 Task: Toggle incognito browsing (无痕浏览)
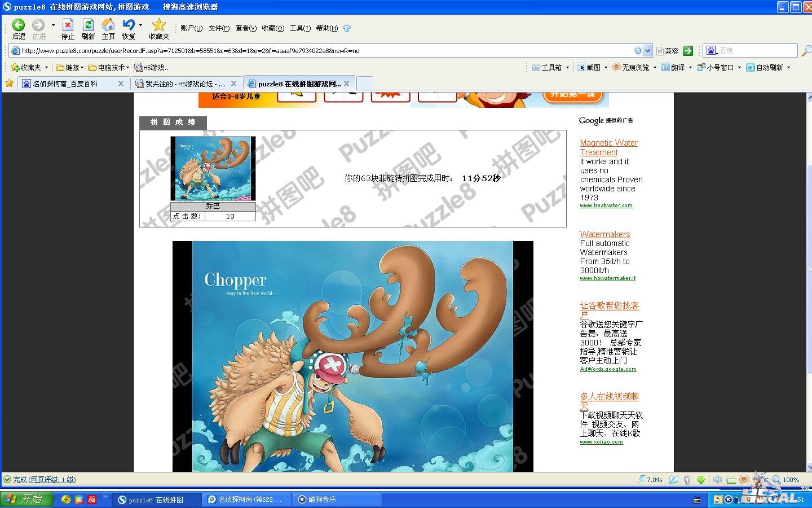click(x=632, y=67)
